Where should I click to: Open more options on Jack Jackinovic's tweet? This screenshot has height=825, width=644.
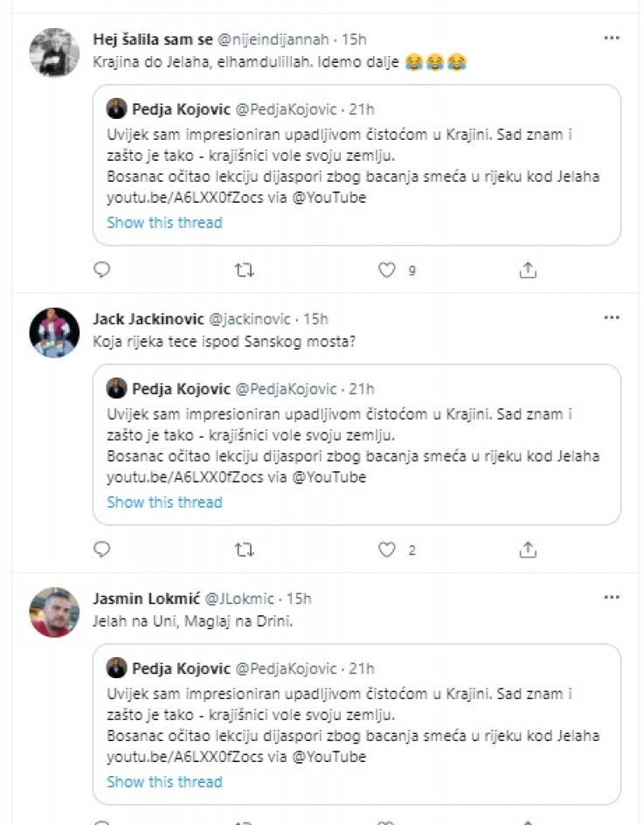point(612,318)
